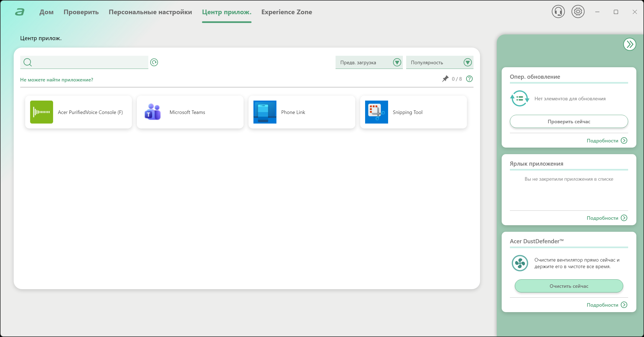Select the Snipping Tool app name
This screenshot has width=644, height=337.
click(408, 112)
